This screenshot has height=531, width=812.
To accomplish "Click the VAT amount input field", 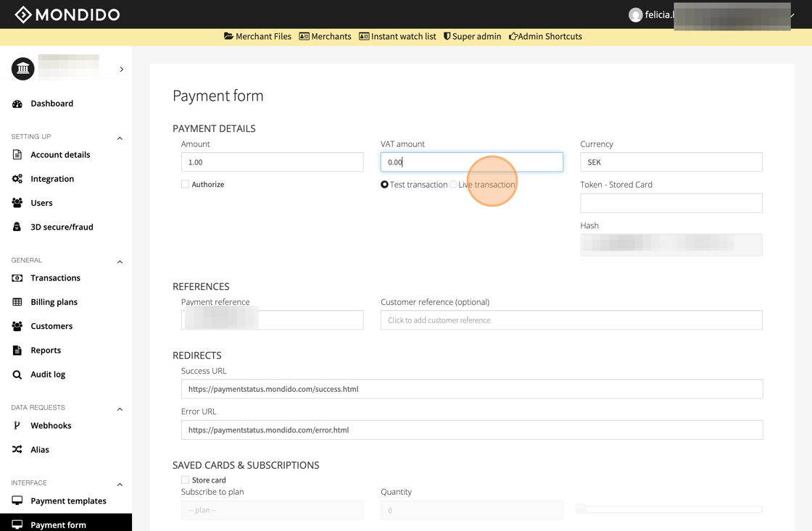I will click(472, 162).
